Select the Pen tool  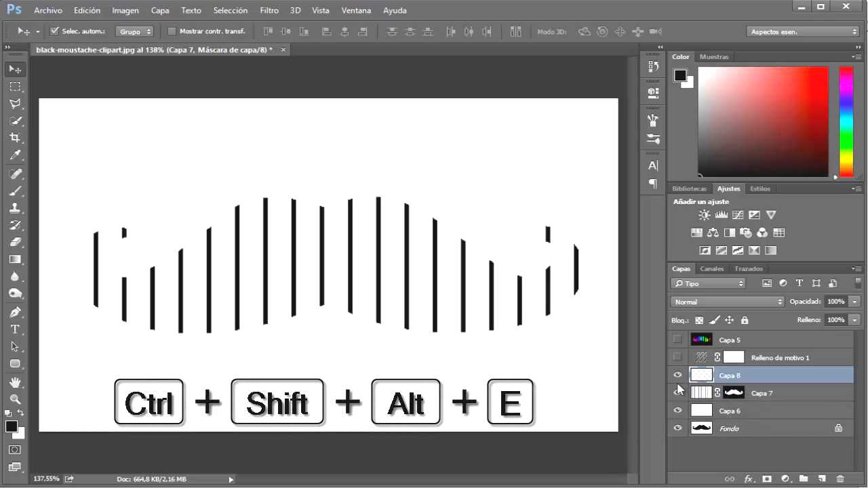point(15,312)
